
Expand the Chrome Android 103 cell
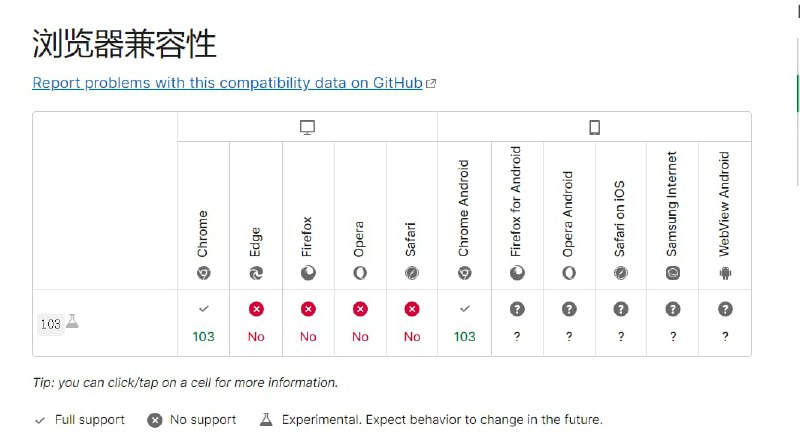coord(464,323)
